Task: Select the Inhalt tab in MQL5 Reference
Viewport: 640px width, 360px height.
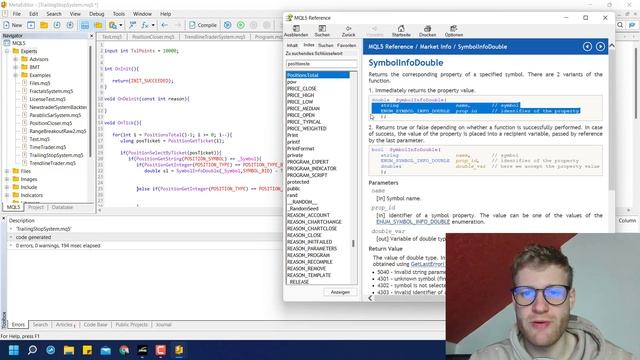Action: click(292, 45)
